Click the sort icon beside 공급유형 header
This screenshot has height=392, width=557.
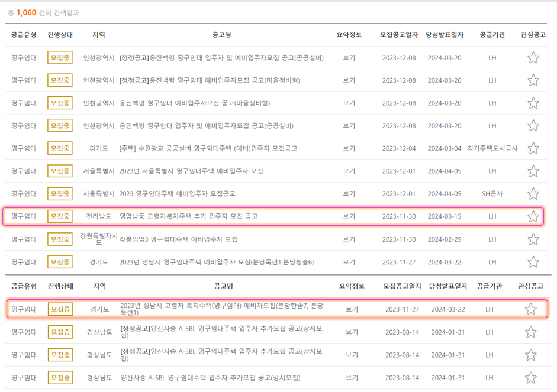pyautogui.click(x=25, y=34)
